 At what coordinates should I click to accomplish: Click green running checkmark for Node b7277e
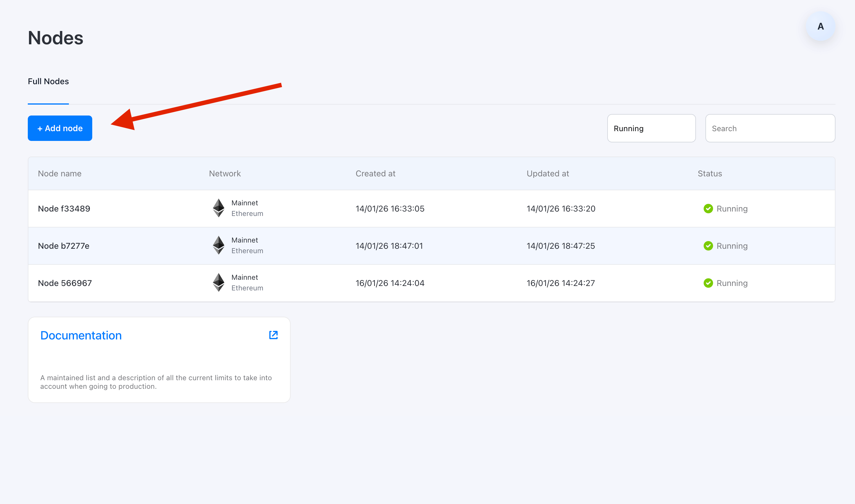tap(708, 246)
